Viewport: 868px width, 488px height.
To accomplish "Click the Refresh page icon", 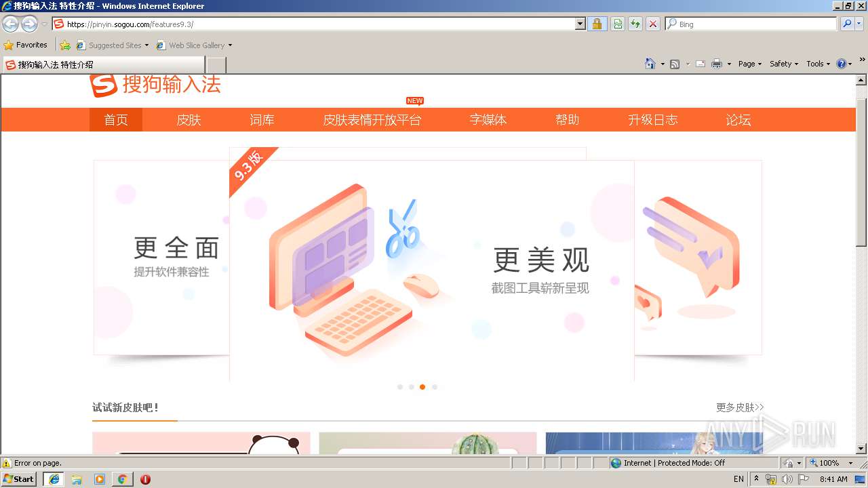I will click(x=635, y=24).
